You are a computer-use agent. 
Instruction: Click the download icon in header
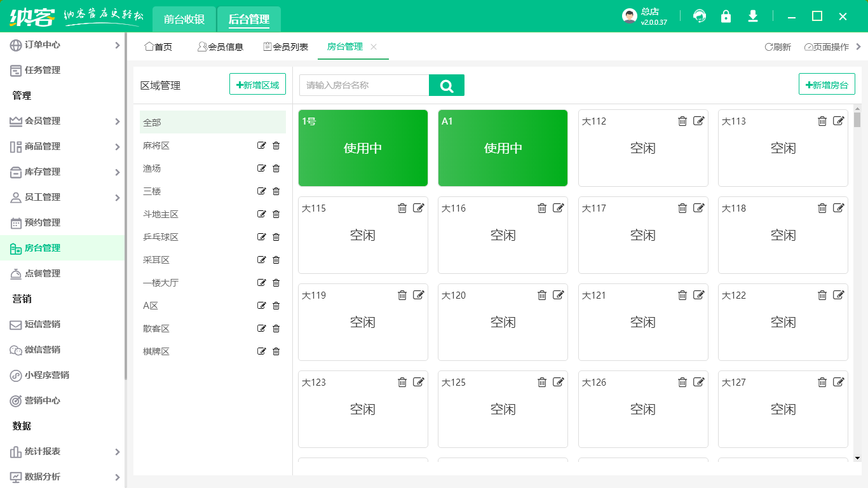click(x=753, y=17)
